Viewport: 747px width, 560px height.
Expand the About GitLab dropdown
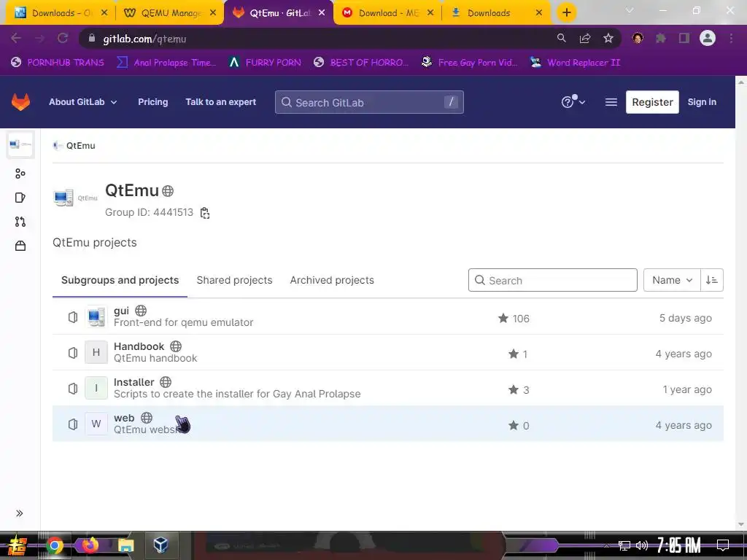[x=82, y=102]
